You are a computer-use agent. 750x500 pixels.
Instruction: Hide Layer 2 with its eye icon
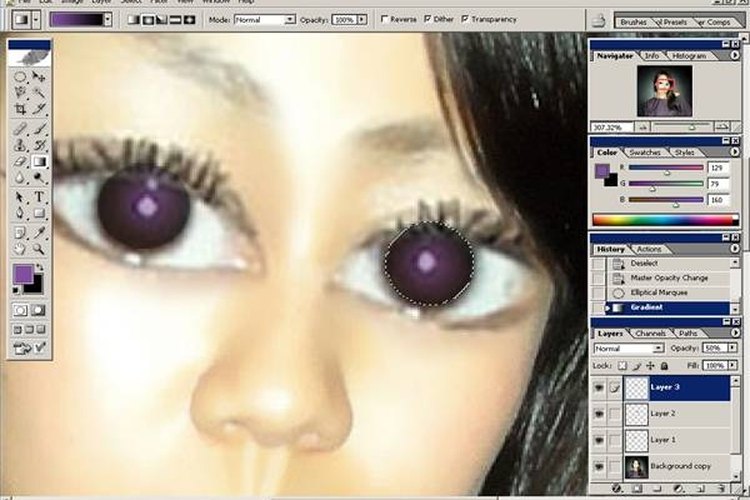[x=599, y=413]
